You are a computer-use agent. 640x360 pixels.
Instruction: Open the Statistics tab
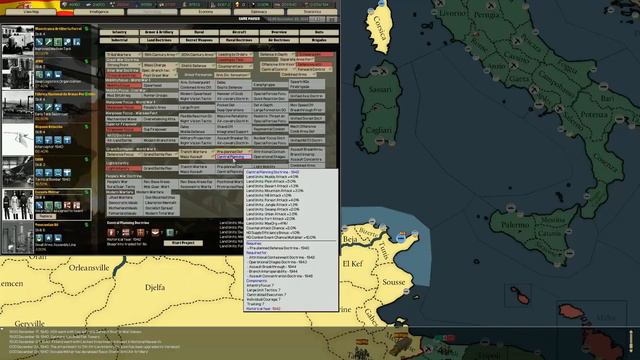tap(312, 12)
